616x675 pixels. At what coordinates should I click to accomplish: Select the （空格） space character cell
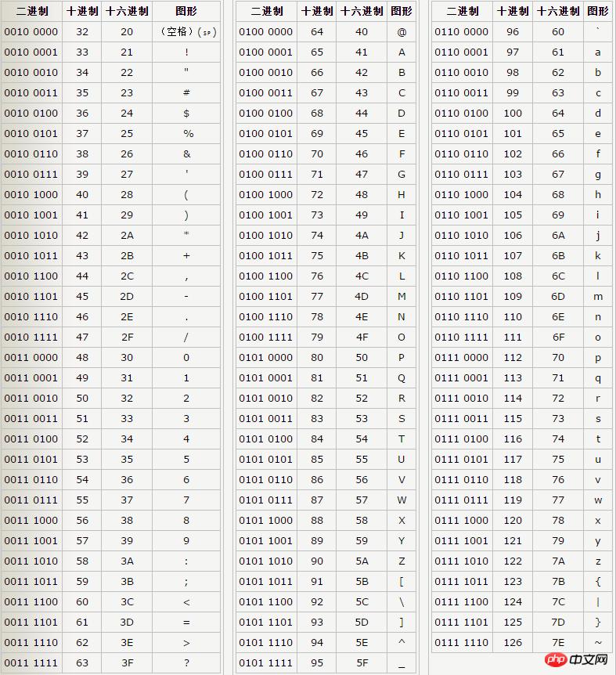point(186,32)
